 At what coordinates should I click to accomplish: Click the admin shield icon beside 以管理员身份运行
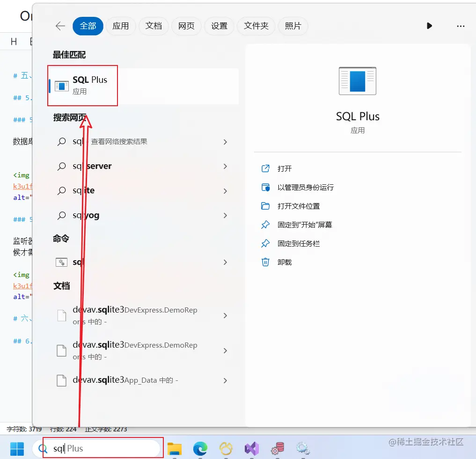coord(265,187)
